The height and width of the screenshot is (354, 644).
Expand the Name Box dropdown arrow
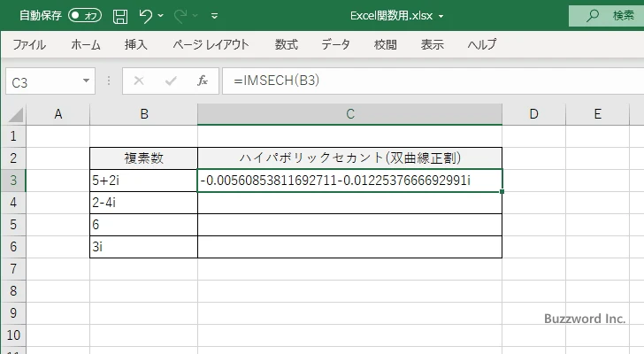pyautogui.click(x=87, y=81)
